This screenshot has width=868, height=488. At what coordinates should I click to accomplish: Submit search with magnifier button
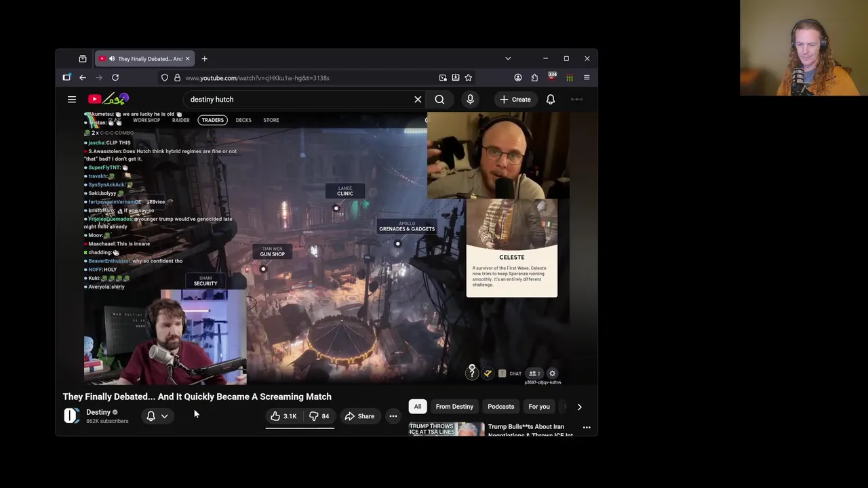coord(439,100)
